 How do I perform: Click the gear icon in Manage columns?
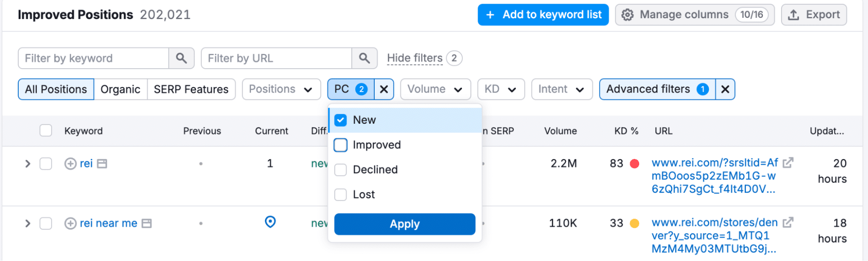click(x=627, y=15)
